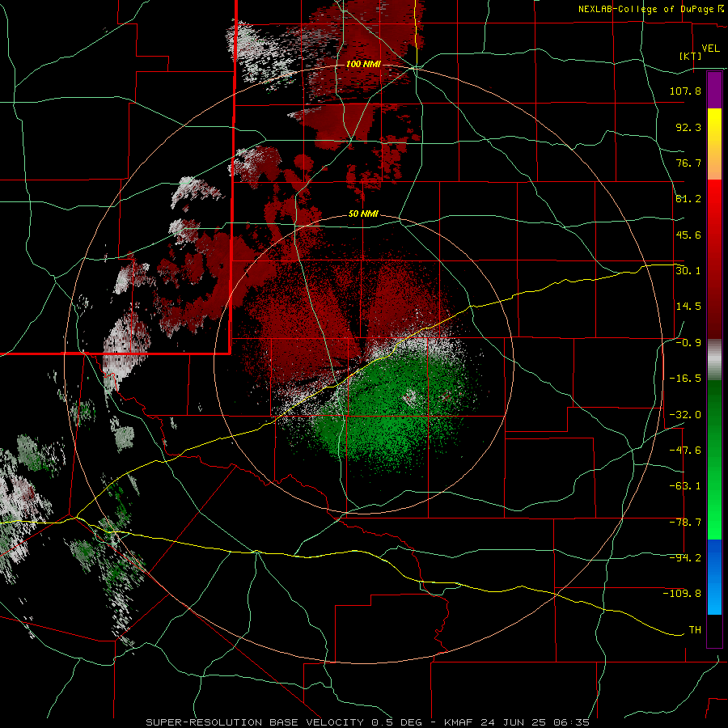The height and width of the screenshot is (728, 728).
Task: Click the gray near-zero segment of the color bar
Action: pyautogui.click(x=714, y=360)
